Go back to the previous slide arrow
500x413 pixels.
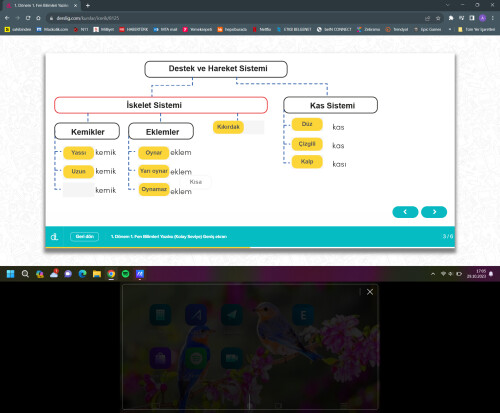(405, 212)
